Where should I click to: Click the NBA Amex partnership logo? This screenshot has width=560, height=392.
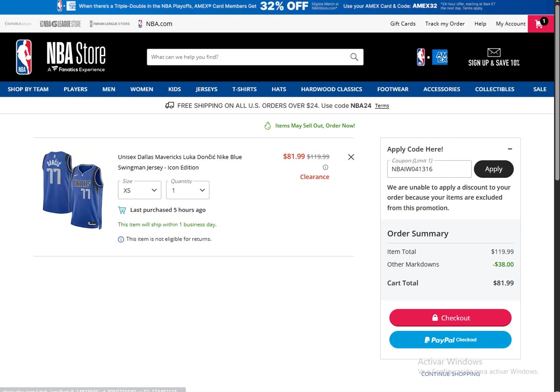click(432, 57)
